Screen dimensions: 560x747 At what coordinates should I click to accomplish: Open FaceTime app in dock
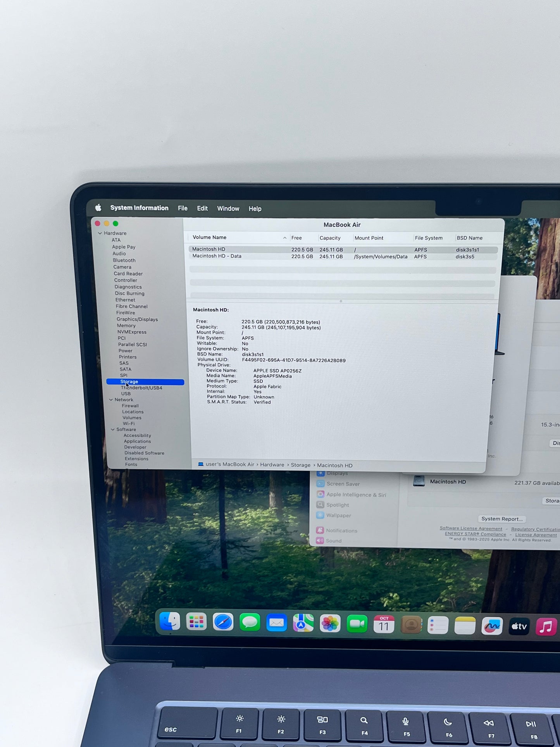357,624
